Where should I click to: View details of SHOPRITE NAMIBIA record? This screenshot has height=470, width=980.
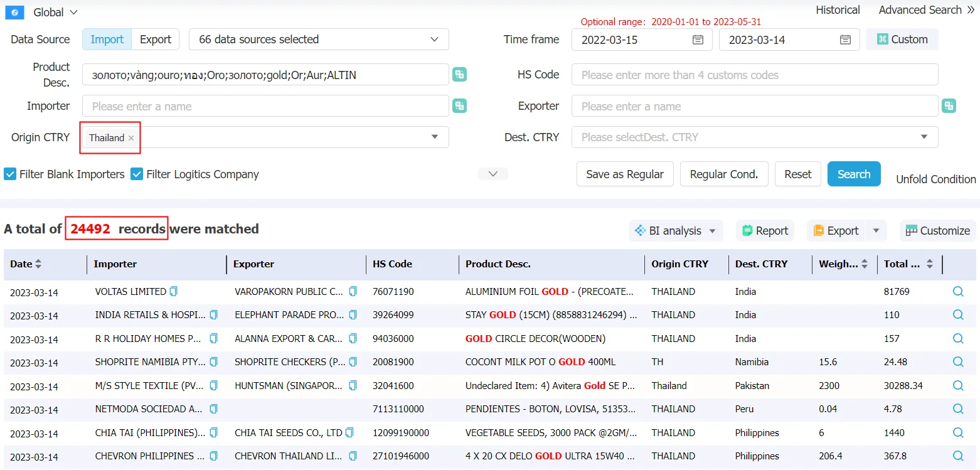(x=958, y=362)
